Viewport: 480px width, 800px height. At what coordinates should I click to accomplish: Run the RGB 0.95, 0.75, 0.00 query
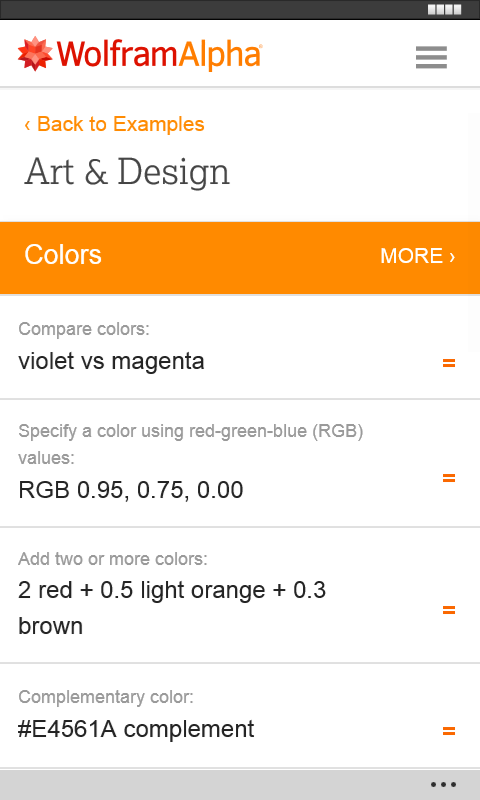(131, 490)
